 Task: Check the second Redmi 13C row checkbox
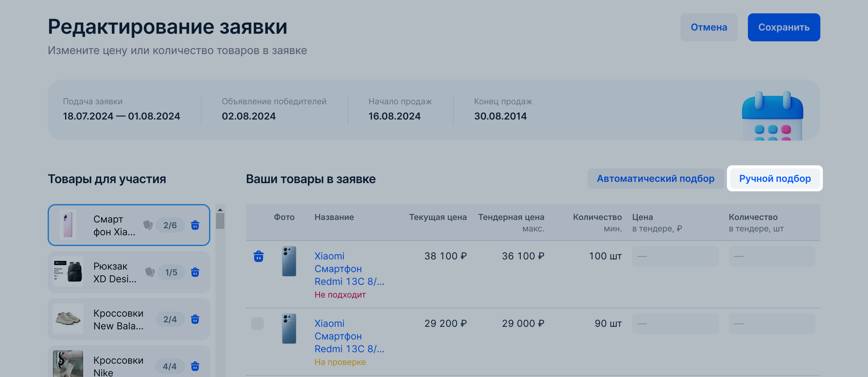click(257, 323)
